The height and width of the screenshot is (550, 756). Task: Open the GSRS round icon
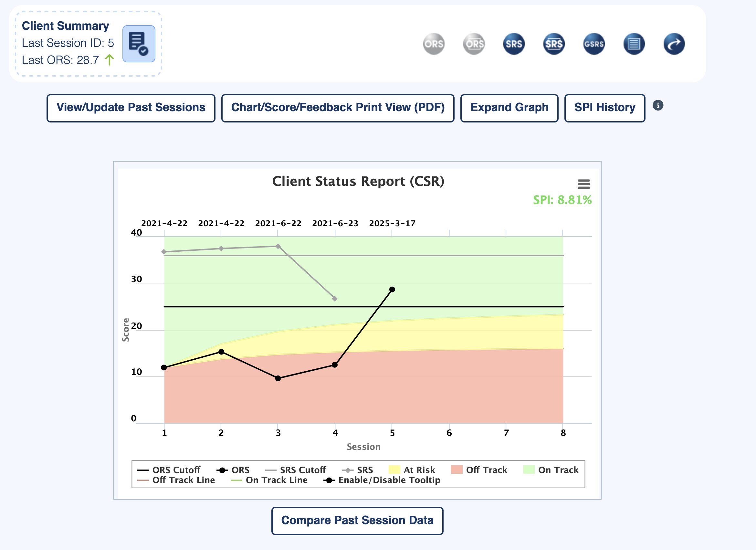pyautogui.click(x=594, y=44)
